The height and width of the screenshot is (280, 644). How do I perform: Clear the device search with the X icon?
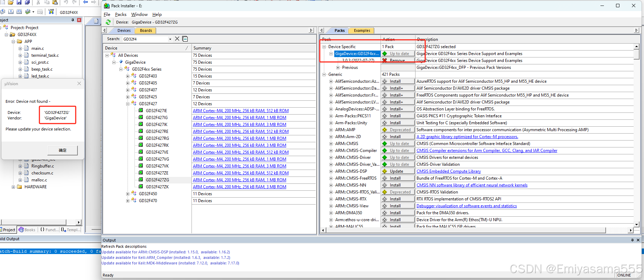[x=177, y=39]
